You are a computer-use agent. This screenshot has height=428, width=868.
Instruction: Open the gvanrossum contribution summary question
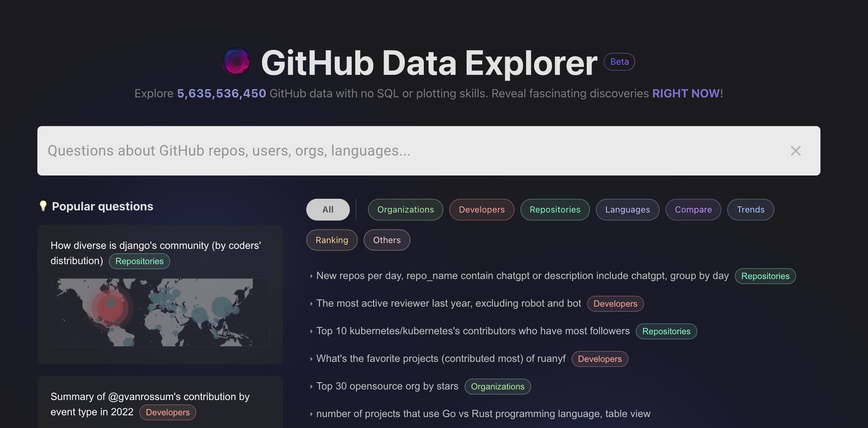(x=150, y=404)
